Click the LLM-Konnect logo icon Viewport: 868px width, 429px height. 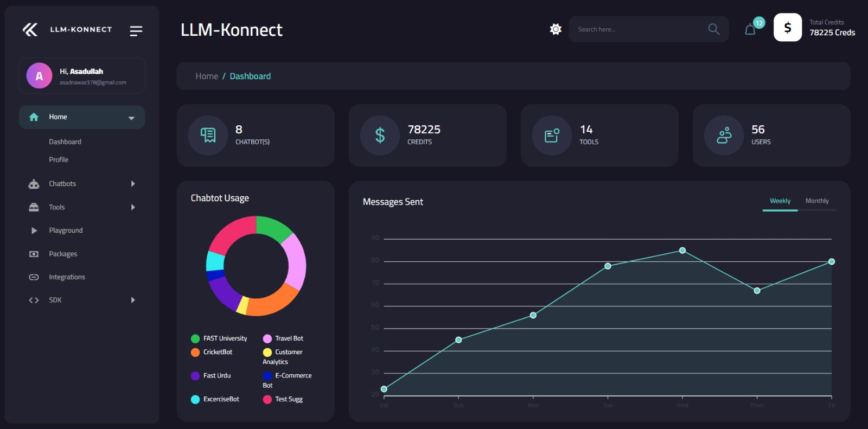point(30,30)
